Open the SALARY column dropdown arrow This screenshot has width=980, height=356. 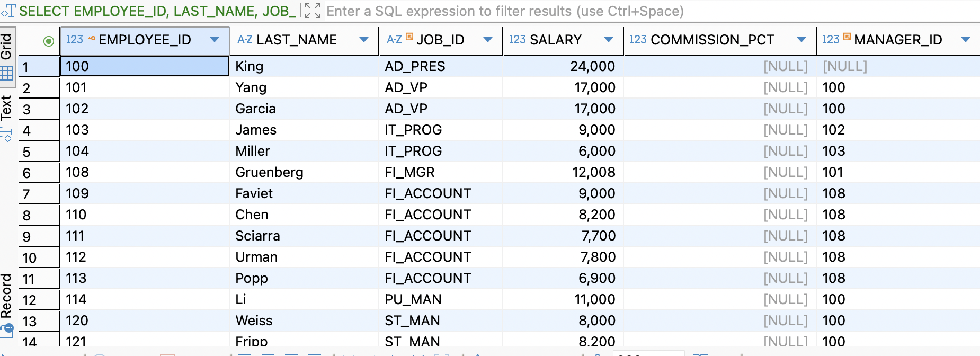tap(609, 40)
